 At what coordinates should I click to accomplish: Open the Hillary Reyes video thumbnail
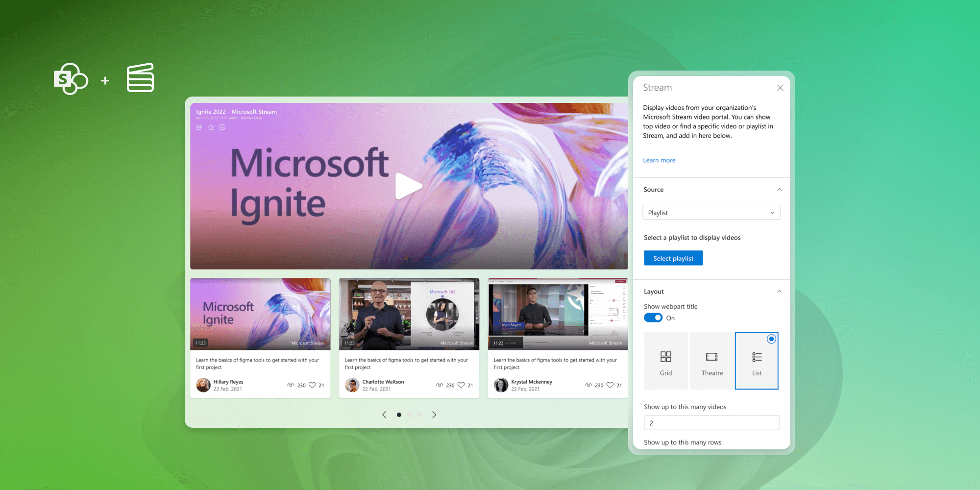click(x=260, y=314)
